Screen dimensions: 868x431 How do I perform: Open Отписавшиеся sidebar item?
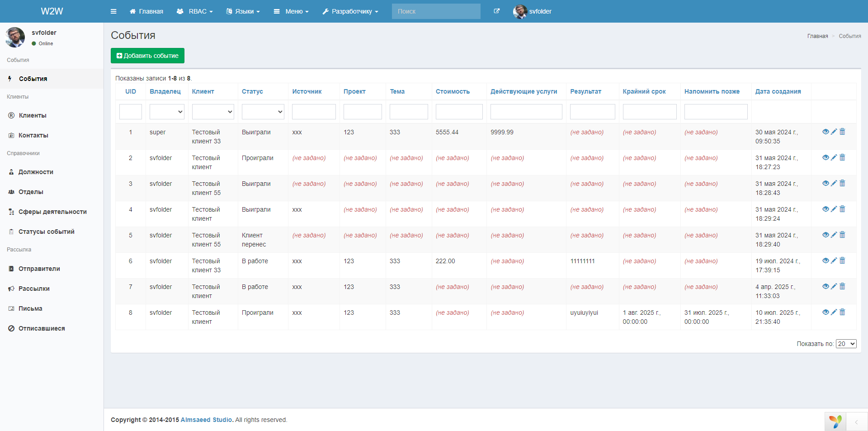pyautogui.click(x=52, y=328)
